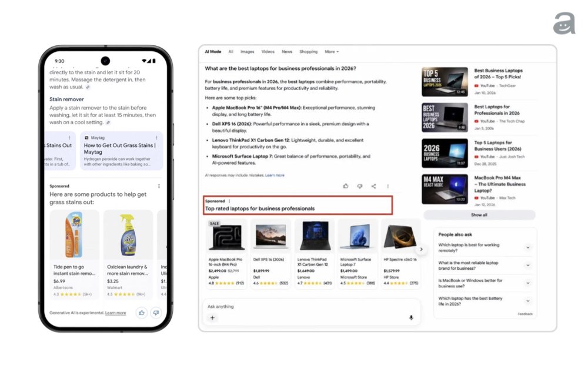Viewport: 588px width, 368px height.
Task: Open options dots on the Stains Out card
Action: (69, 138)
